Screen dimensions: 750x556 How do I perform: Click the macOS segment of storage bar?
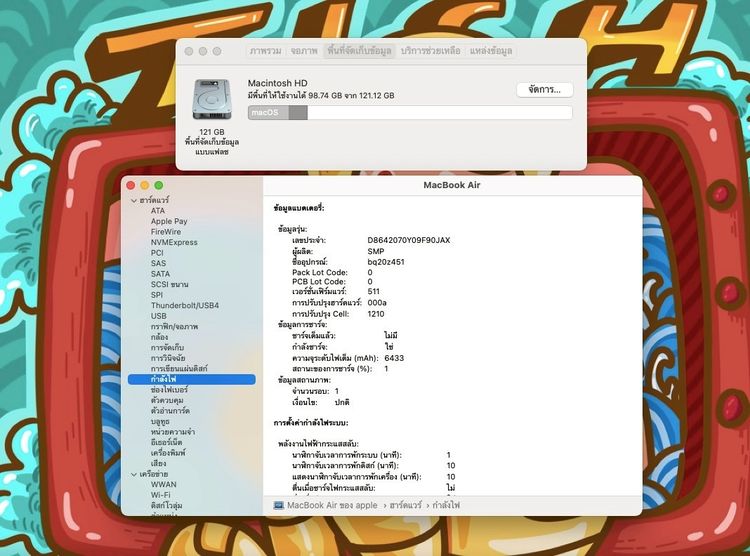coord(268,112)
